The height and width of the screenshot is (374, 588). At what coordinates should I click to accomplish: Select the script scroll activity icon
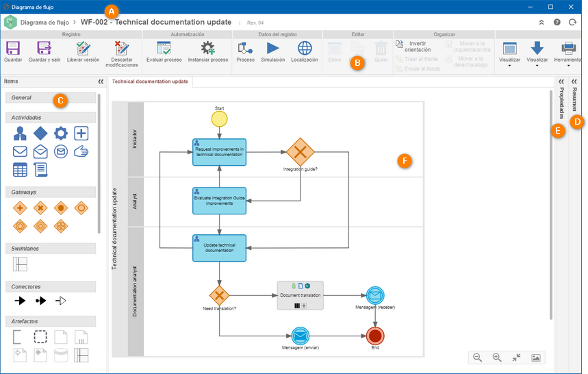coord(40,170)
